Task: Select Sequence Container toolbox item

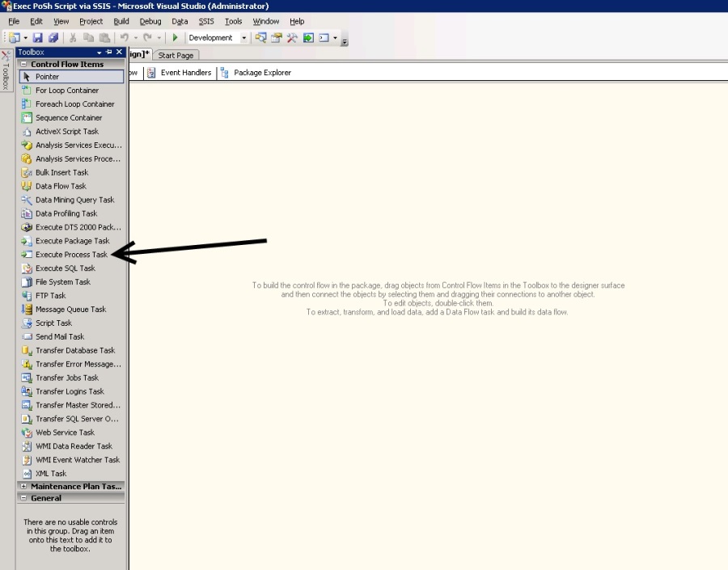Action: (x=71, y=117)
